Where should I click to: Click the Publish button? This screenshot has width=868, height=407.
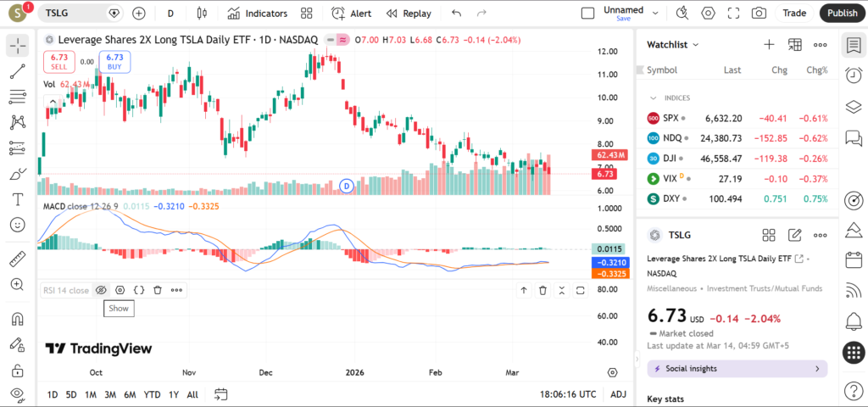pos(842,14)
